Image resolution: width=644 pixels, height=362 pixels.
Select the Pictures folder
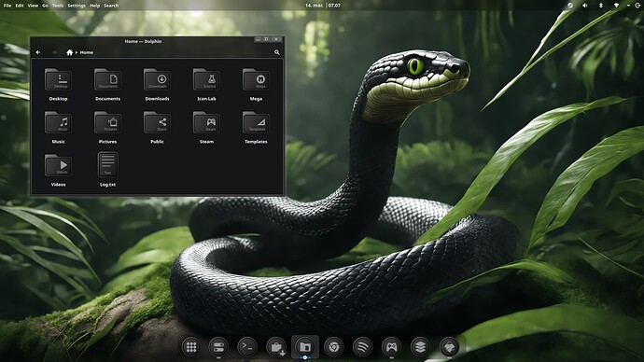107,123
